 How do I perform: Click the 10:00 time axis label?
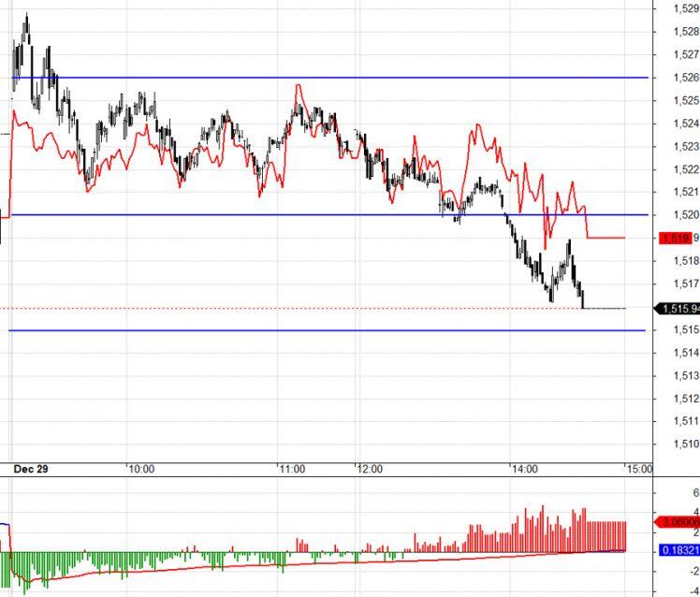141,469
